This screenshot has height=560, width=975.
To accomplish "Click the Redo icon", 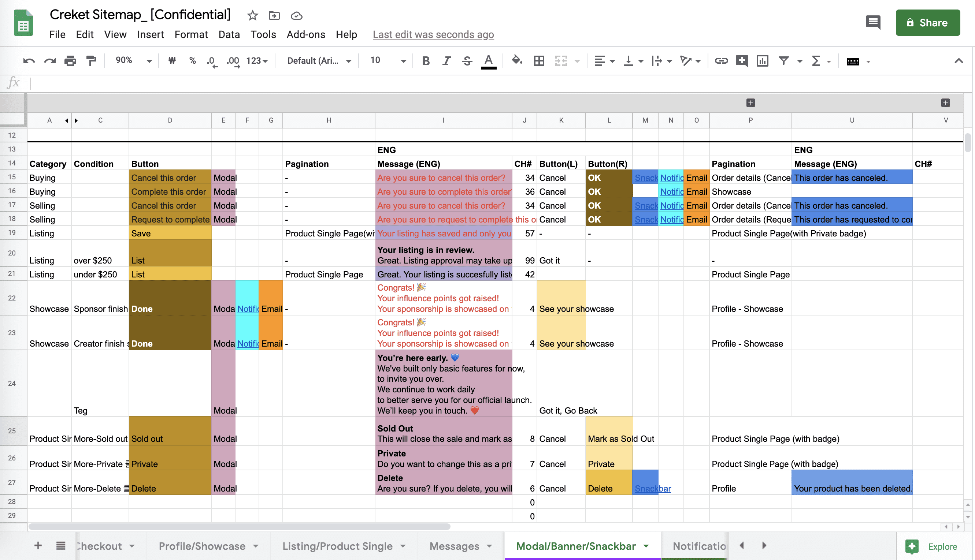I will tap(50, 61).
